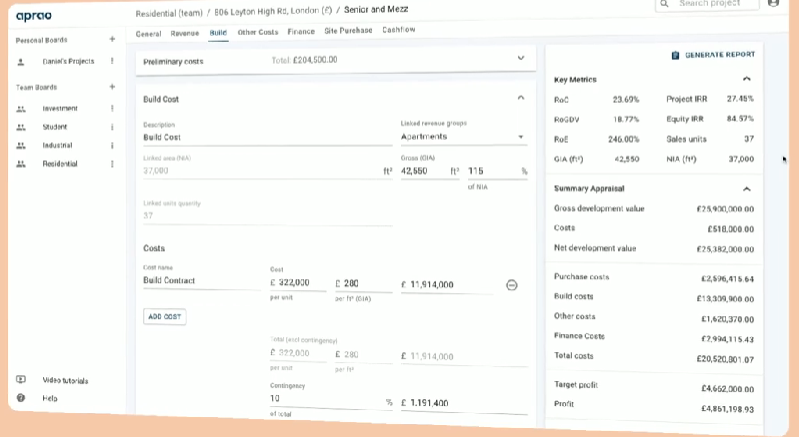Open the Help icon in sidebar
Viewport: 799px width, 437px height.
pyautogui.click(x=21, y=398)
